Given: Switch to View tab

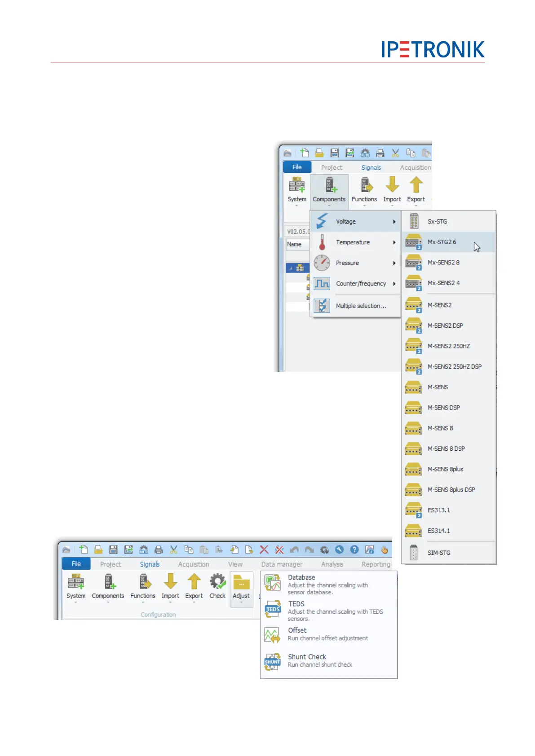Looking at the screenshot, I should (x=235, y=564).
